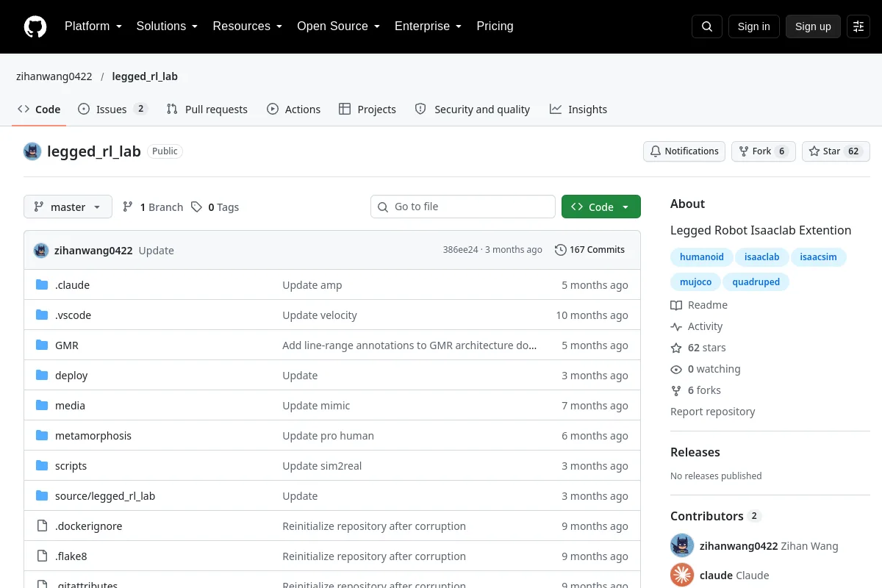Star the legged_rl_lab repository
The image size is (882, 588).
pyautogui.click(x=836, y=151)
